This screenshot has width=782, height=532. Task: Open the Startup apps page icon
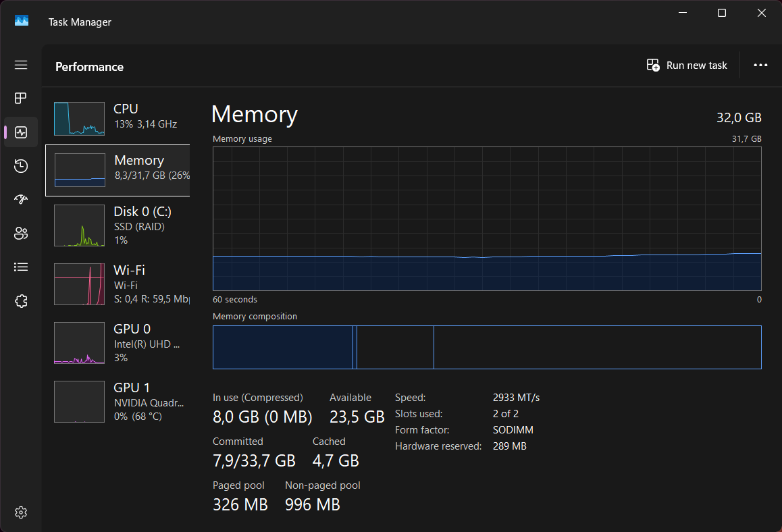[x=21, y=199]
